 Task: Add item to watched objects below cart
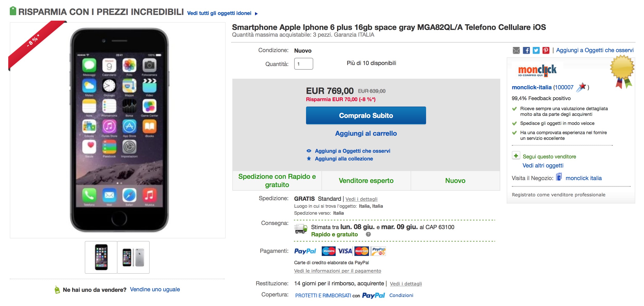(352, 151)
